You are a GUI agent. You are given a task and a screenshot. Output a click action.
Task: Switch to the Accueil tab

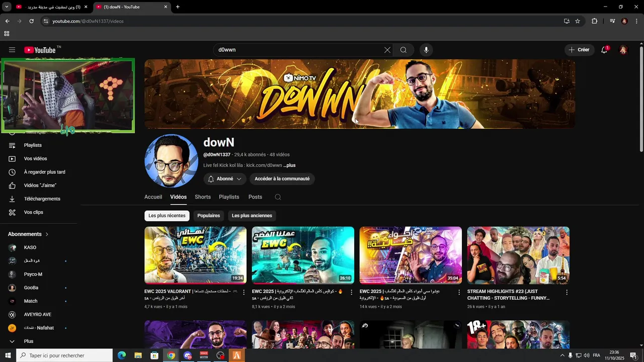click(153, 197)
